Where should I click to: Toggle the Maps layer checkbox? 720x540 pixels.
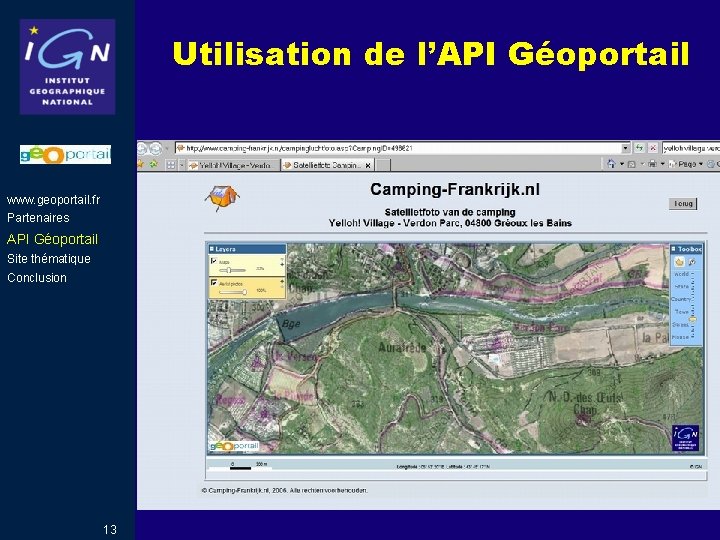(x=214, y=261)
